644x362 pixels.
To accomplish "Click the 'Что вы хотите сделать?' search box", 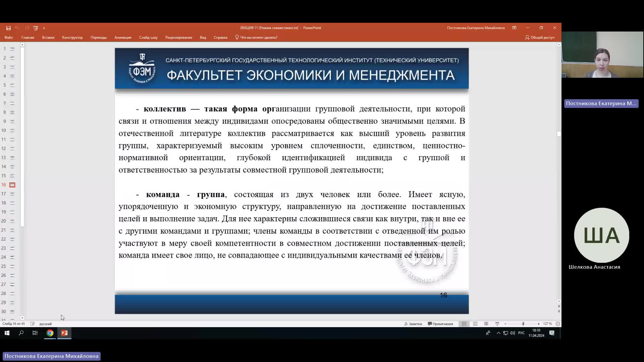I will 256,38.
